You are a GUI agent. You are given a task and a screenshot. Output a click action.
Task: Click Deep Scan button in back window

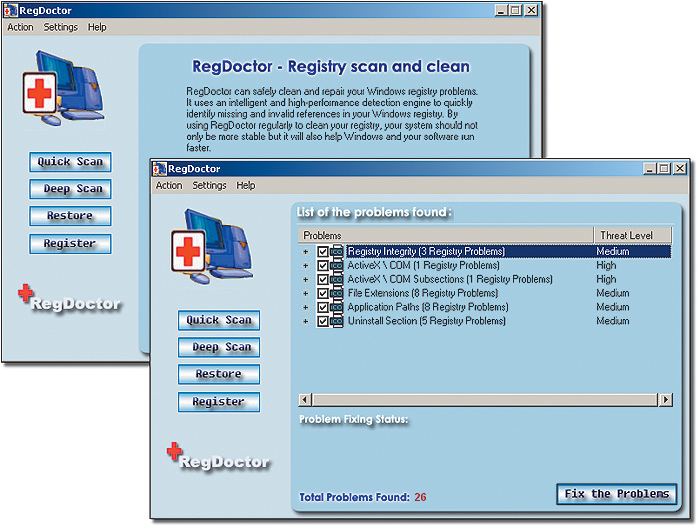tap(70, 189)
